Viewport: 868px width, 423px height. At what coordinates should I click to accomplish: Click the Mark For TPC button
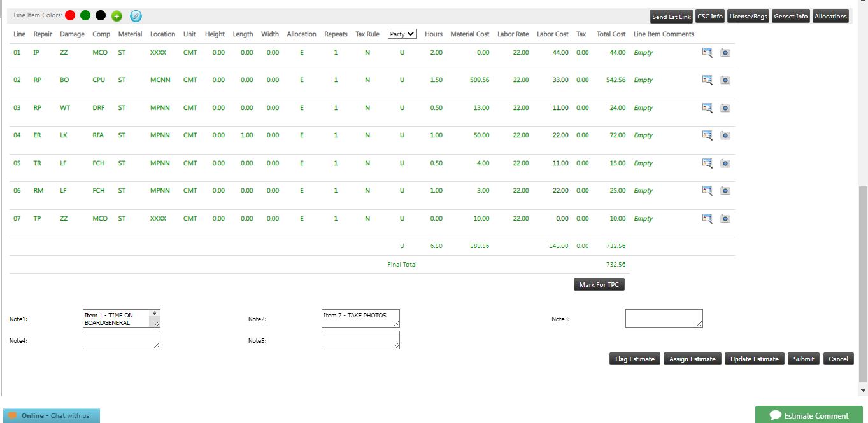[x=599, y=284]
